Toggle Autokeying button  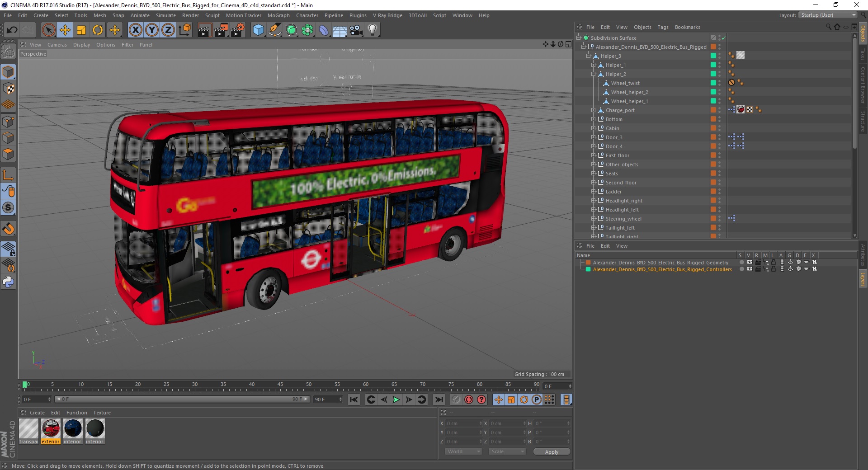[469, 399]
